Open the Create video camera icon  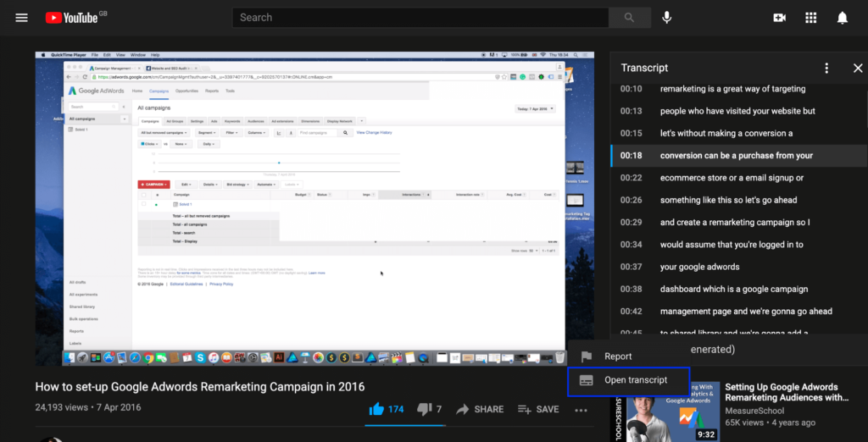click(780, 18)
